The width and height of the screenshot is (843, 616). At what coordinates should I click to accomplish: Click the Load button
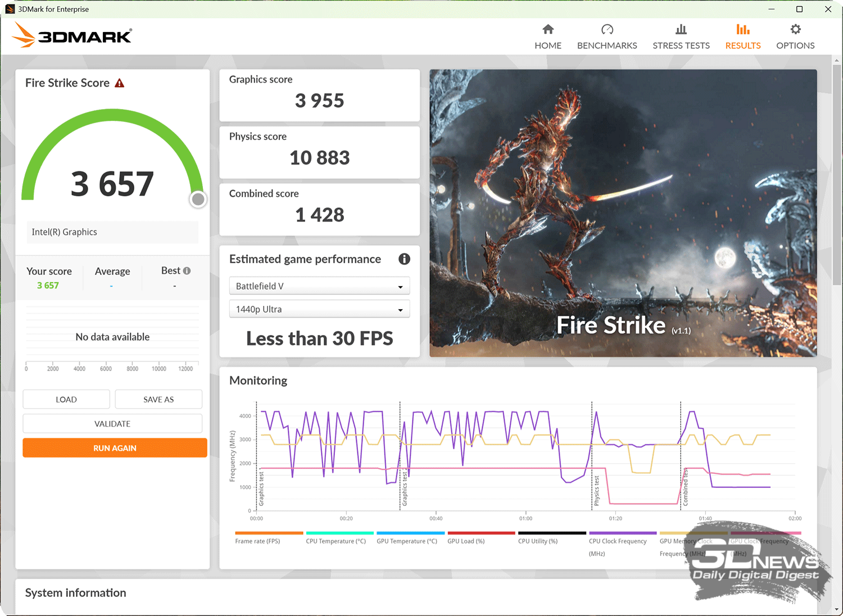click(66, 400)
